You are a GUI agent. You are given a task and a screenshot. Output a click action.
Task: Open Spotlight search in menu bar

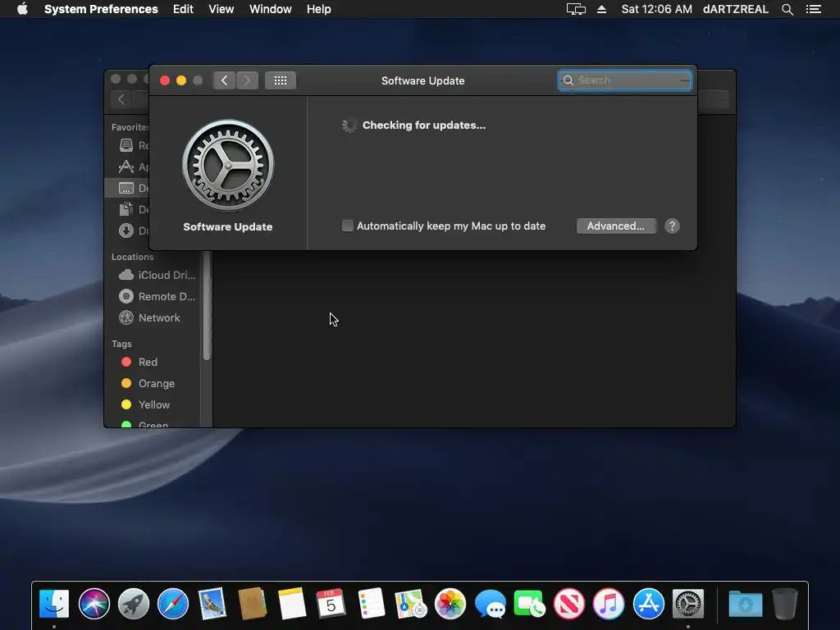(787, 9)
